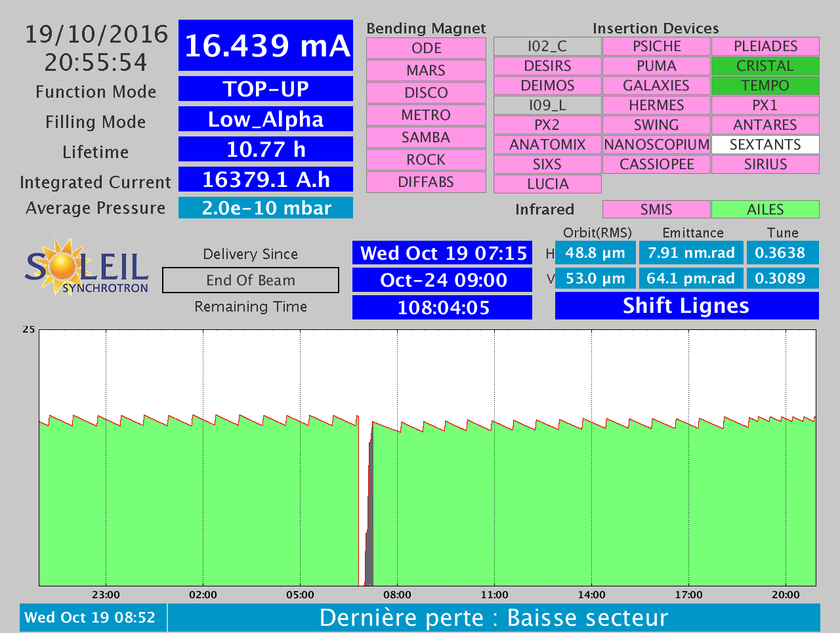The width and height of the screenshot is (840, 633).
Task: Select the 10.77 h lifetime value
Action: [266, 149]
